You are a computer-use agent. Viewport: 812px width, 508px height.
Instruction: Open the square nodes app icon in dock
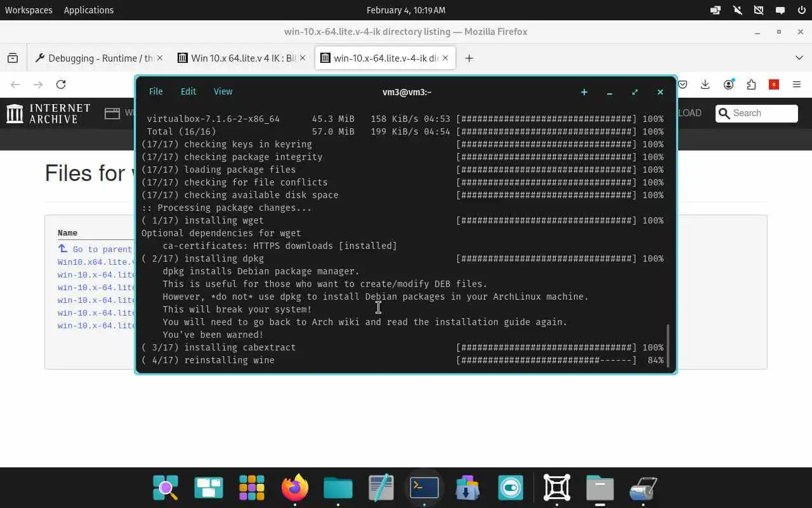tap(557, 488)
